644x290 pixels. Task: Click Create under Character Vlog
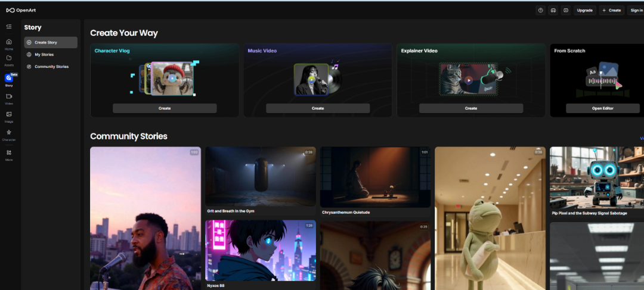(165, 108)
